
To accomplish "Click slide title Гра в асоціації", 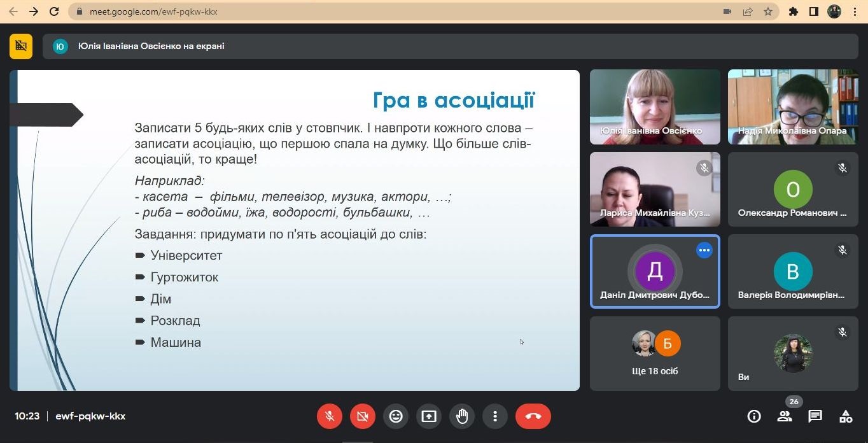I will click(x=454, y=101).
